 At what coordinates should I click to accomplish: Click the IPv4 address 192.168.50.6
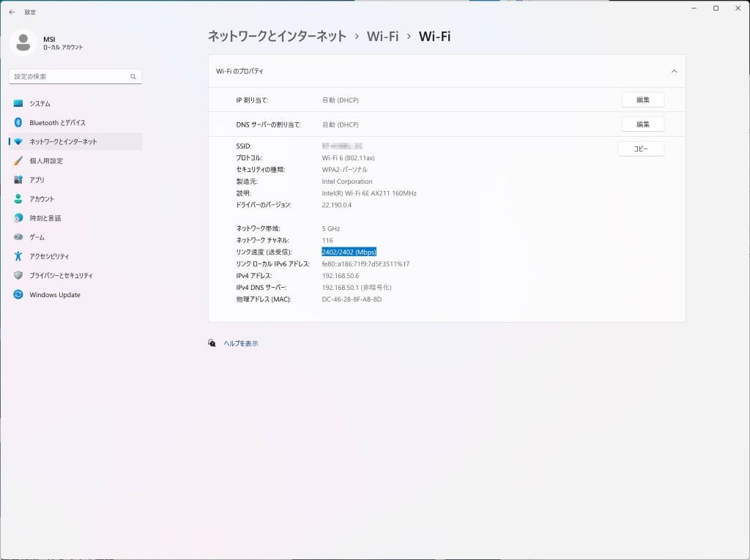pyautogui.click(x=340, y=276)
